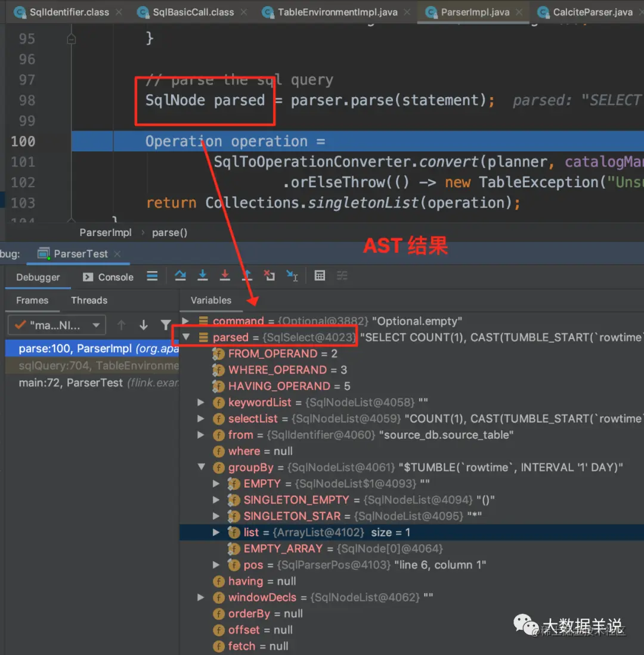Open the Console tab
Viewport: 644px width, 655px height.
tap(109, 277)
